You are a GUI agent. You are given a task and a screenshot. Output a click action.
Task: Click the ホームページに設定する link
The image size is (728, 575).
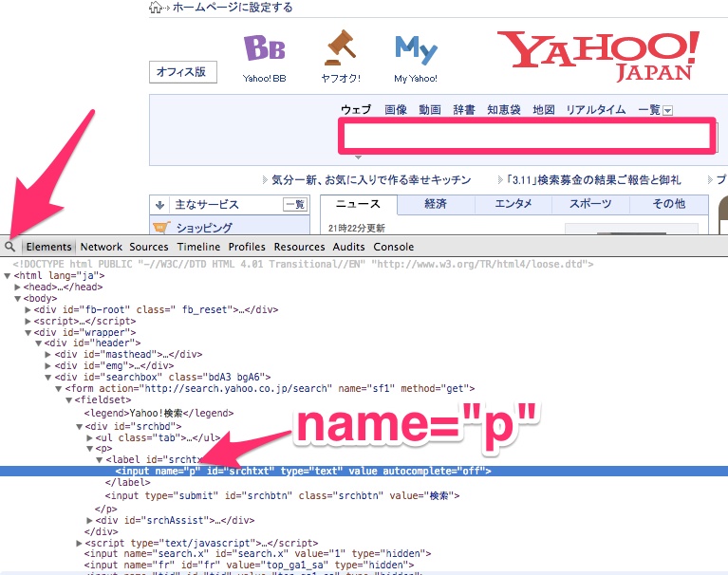233,7
